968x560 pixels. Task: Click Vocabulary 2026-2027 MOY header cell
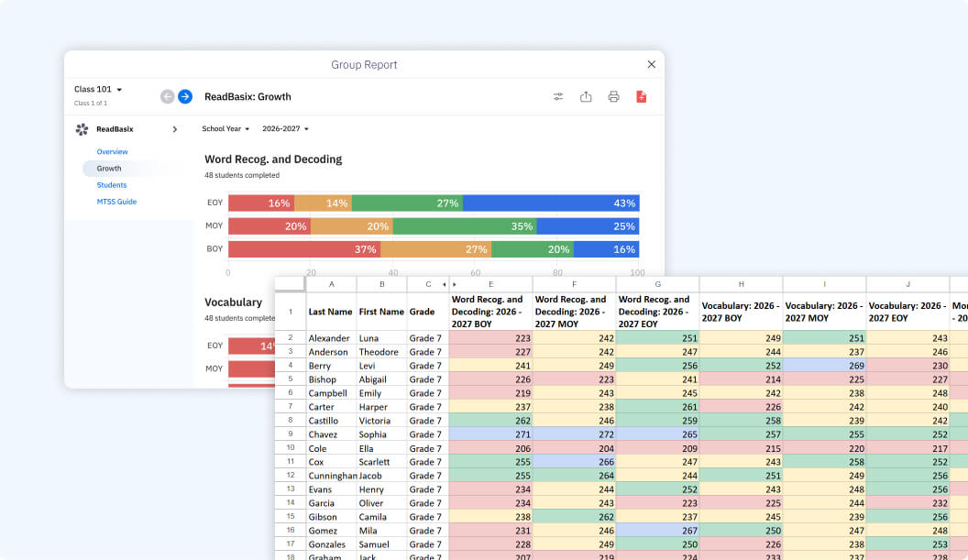pyautogui.click(x=824, y=312)
